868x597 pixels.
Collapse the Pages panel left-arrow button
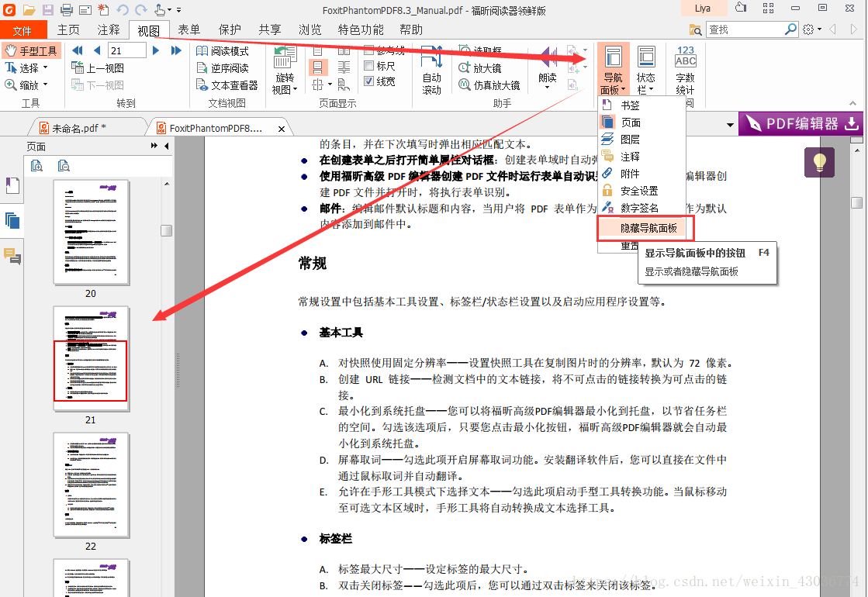(x=167, y=146)
